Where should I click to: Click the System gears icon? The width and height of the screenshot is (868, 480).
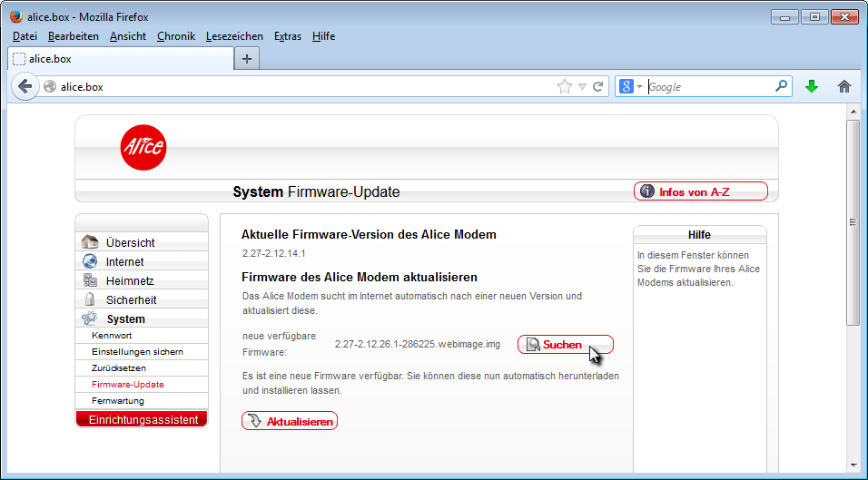(90, 318)
